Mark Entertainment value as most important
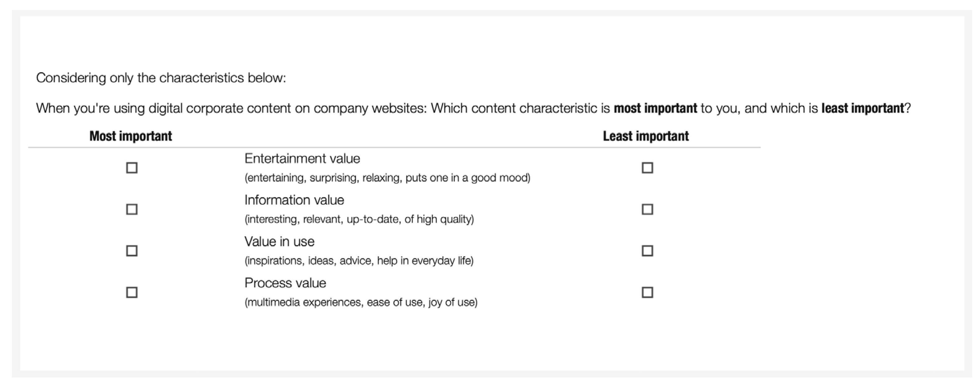Screen dimensions: 980x385 (132, 168)
